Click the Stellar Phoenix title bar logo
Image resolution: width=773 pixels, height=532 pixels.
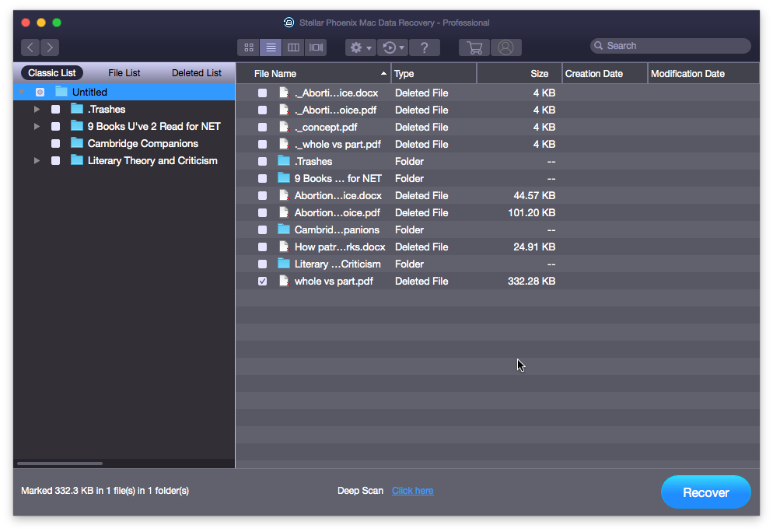[289, 23]
